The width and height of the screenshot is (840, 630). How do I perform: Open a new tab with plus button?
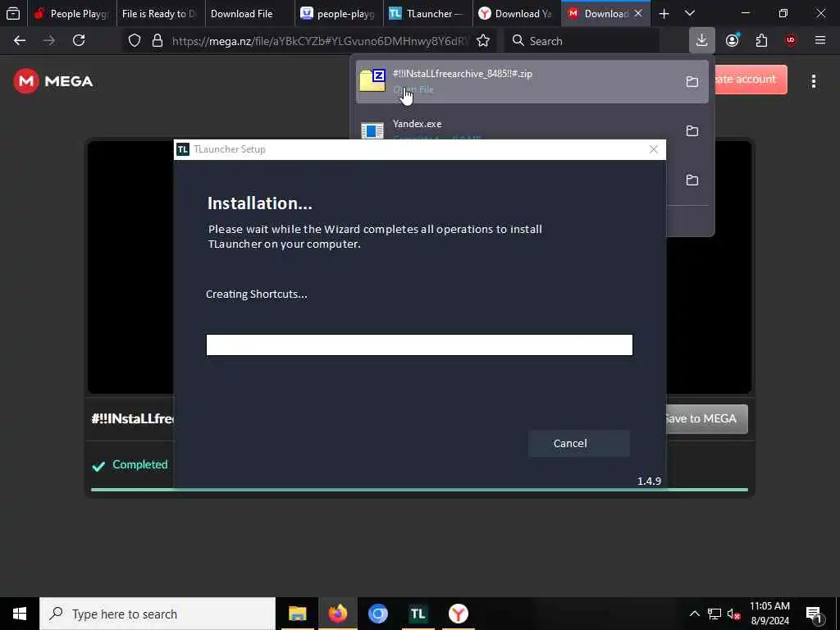(x=664, y=14)
